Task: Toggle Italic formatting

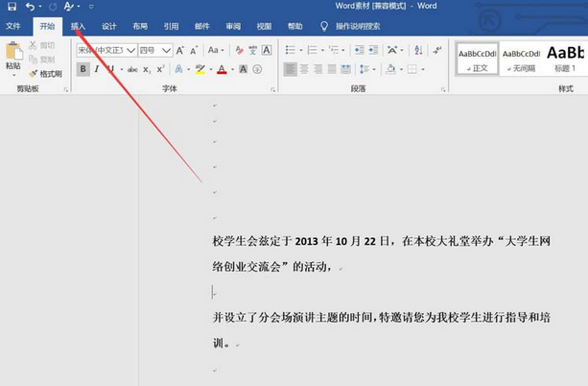Action: tap(98, 69)
